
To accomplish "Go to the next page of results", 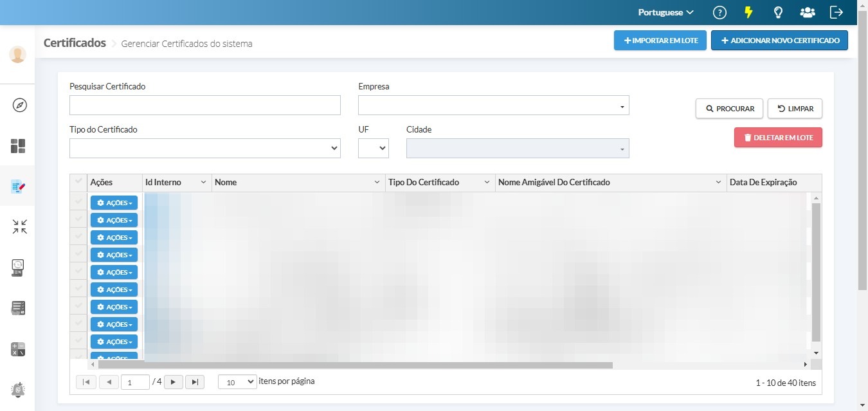I will tap(174, 382).
